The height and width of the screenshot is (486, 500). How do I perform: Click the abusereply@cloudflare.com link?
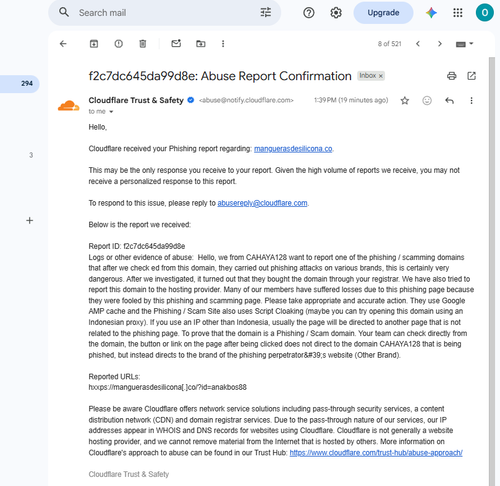click(262, 203)
